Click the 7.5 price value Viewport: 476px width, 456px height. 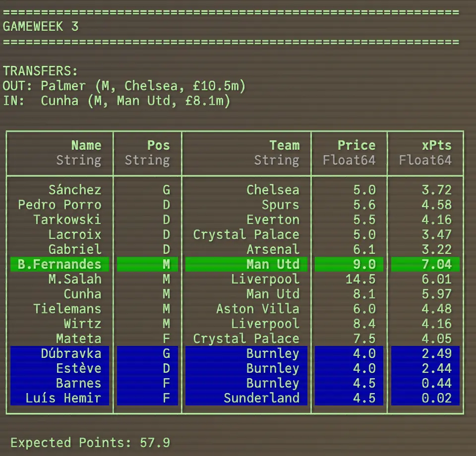click(x=364, y=339)
